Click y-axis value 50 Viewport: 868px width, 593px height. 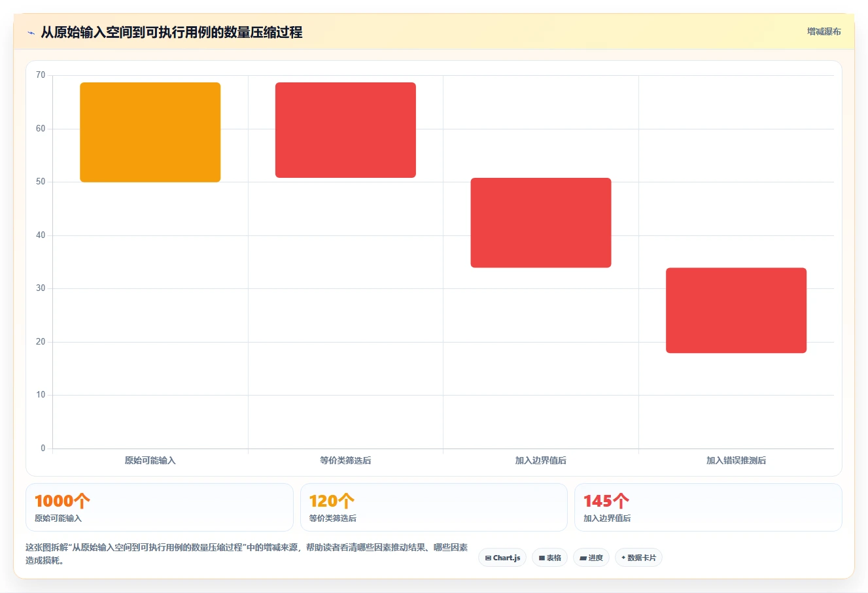point(41,182)
